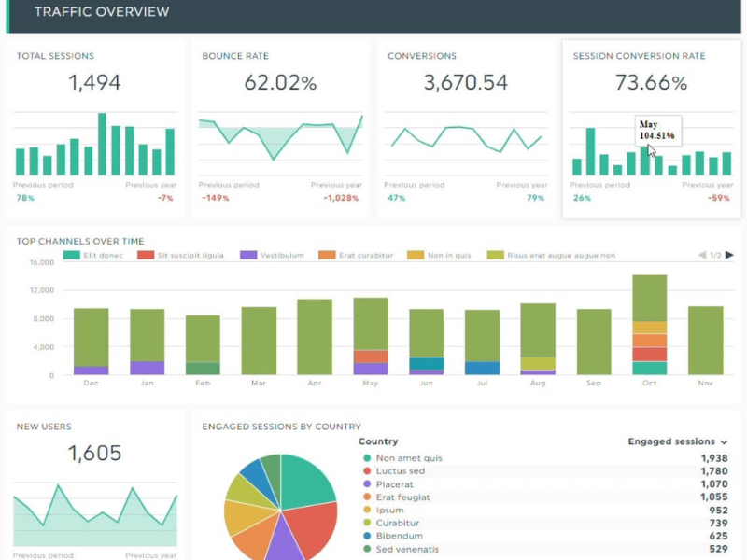
Task: Click the Country column header
Action: (x=378, y=441)
